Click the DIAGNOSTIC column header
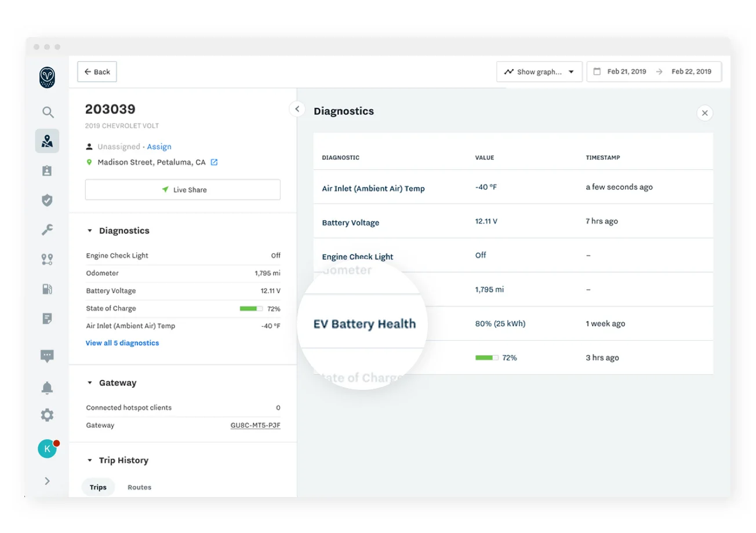 click(x=340, y=158)
